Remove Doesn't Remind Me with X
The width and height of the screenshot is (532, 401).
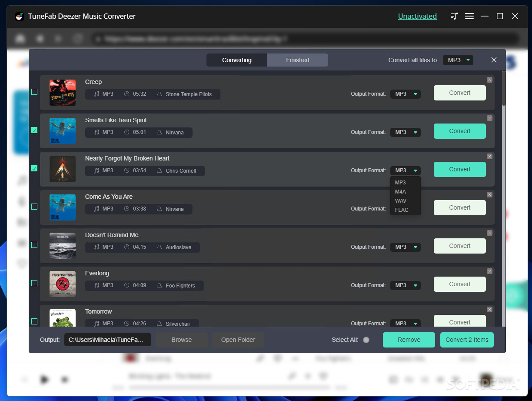489,233
